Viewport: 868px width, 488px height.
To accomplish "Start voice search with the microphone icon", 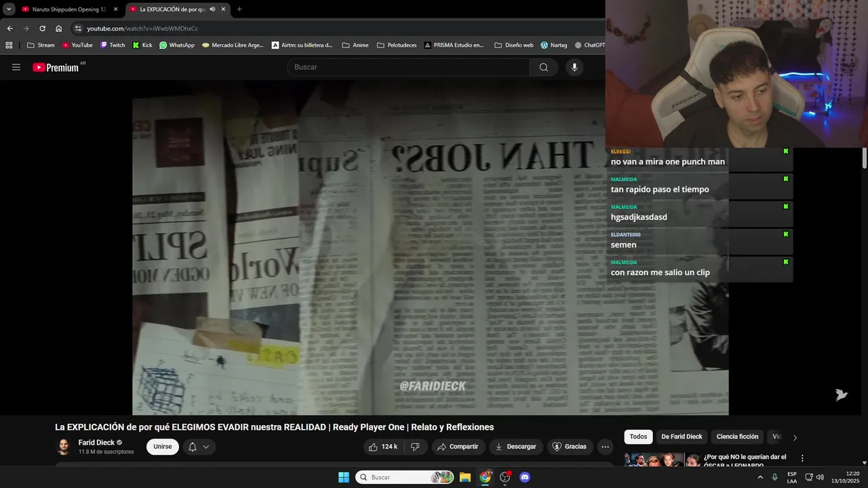I will [x=574, y=67].
